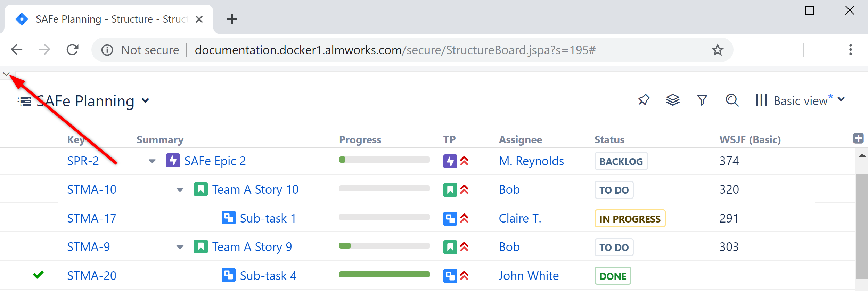The image size is (868, 291).
Task: Click the add column plus icon
Action: pos(858,138)
